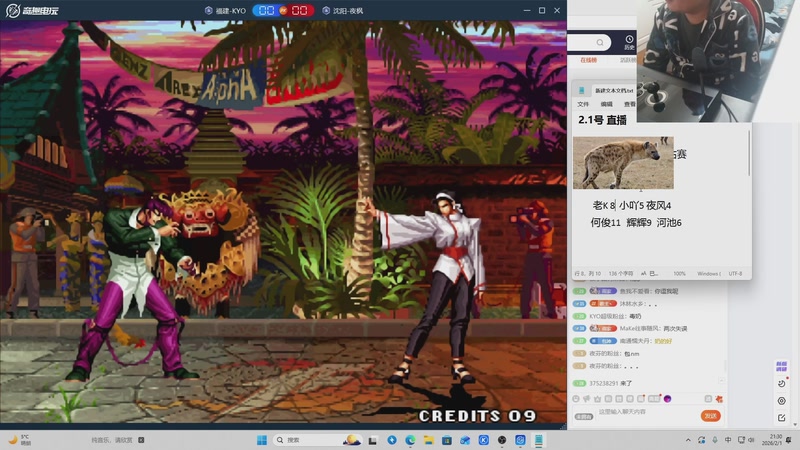Image resolution: width=800 pixels, height=450 pixels.
Task: Click the text 河池6 in Notepad
Action: point(669,222)
